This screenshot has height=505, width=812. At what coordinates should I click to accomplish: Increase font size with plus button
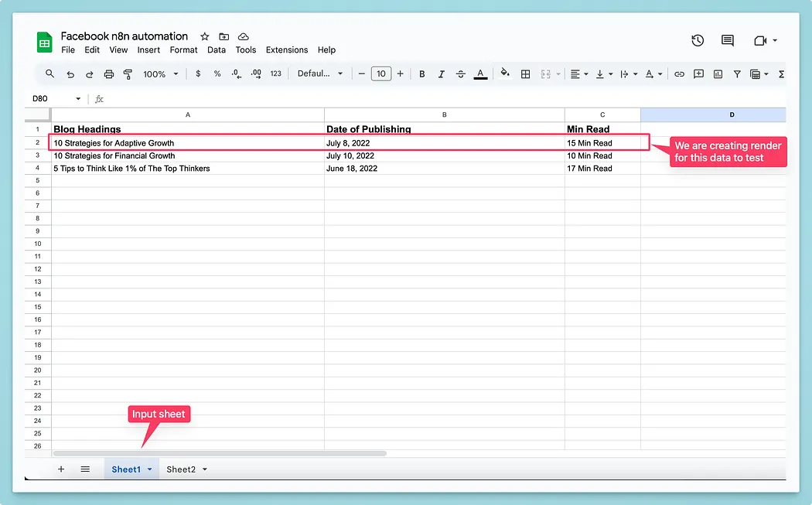click(x=401, y=74)
